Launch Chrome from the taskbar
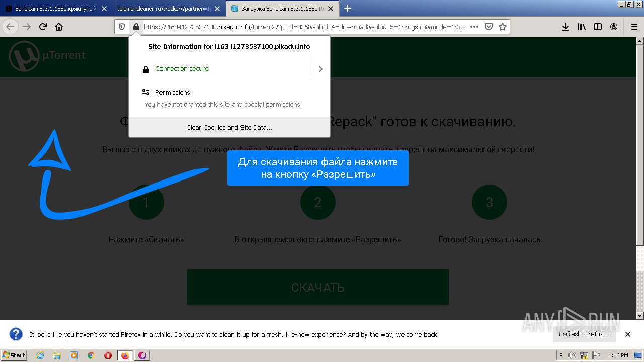The height and width of the screenshot is (362, 644). (91, 355)
